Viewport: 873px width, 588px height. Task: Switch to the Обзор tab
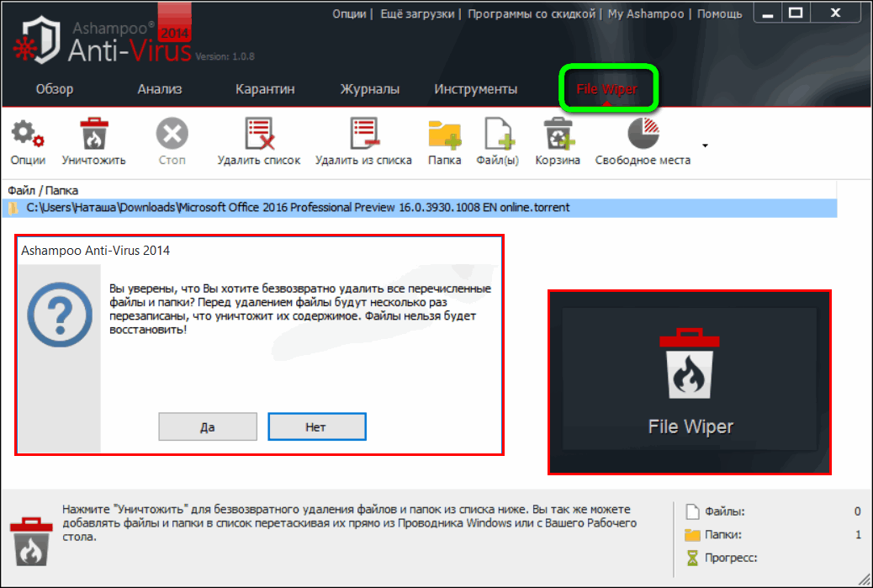click(x=55, y=89)
